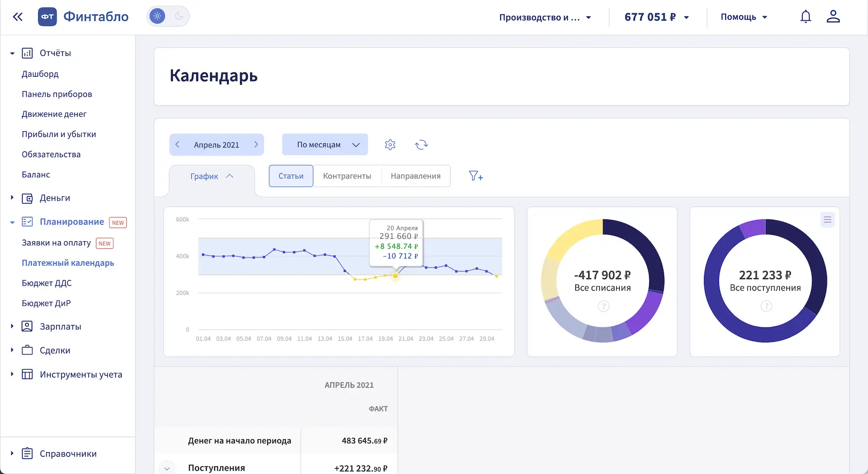Open user profile icon
Image resolution: width=868 pixels, height=474 pixels.
833,17
